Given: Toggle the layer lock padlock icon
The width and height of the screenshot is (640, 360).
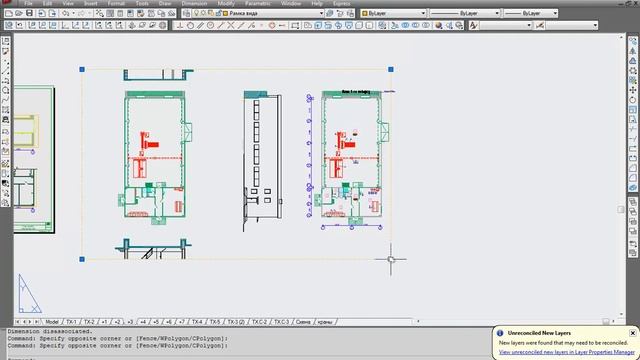Looking at the screenshot, I should tap(218, 13).
